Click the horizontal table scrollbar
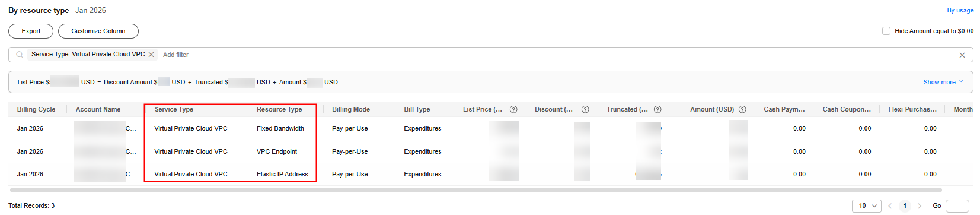This screenshot has height=215, width=980. point(468,191)
